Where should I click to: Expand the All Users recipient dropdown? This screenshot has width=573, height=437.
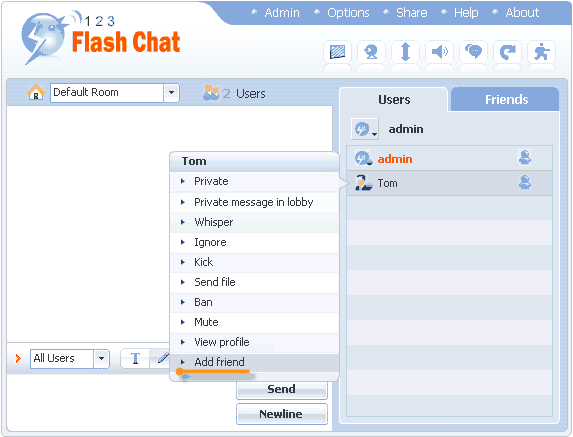coord(101,359)
